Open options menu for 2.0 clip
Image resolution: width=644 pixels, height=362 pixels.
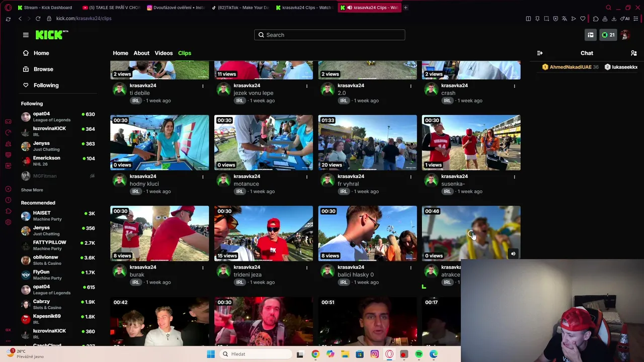tap(411, 86)
